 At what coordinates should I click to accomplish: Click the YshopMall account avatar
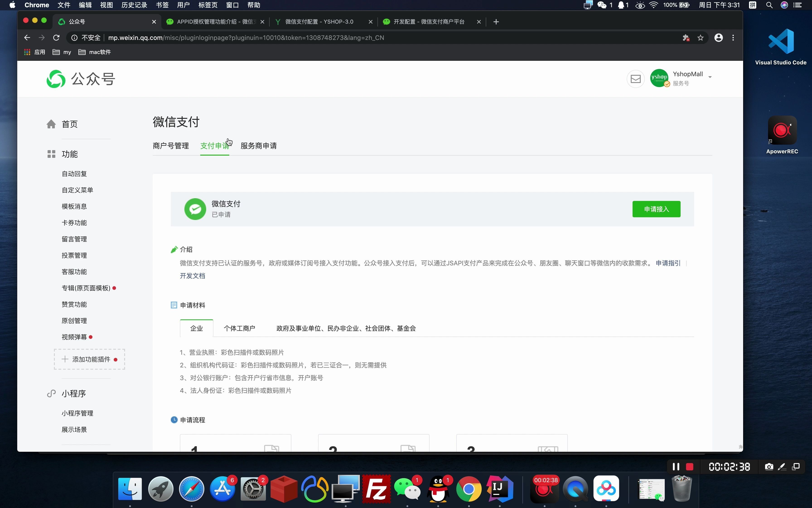(x=659, y=78)
